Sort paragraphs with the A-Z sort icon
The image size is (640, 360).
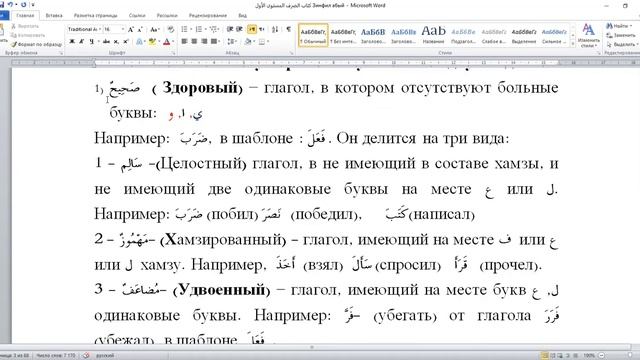coord(275,29)
